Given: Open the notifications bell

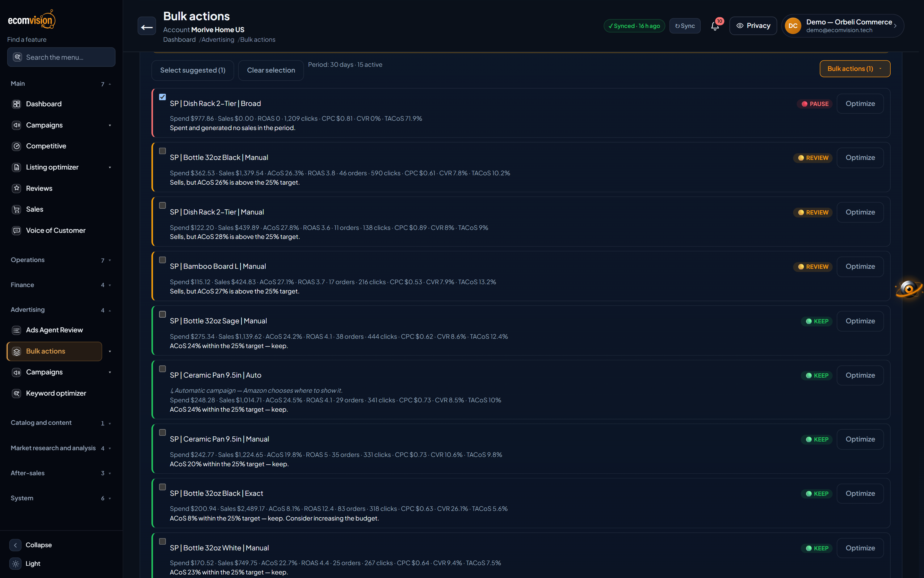Looking at the screenshot, I should pyautogui.click(x=715, y=26).
